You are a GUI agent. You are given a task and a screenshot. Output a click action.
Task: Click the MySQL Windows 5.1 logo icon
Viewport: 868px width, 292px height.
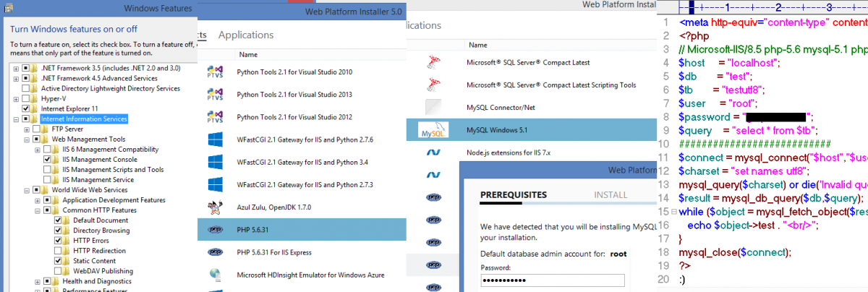pos(434,130)
